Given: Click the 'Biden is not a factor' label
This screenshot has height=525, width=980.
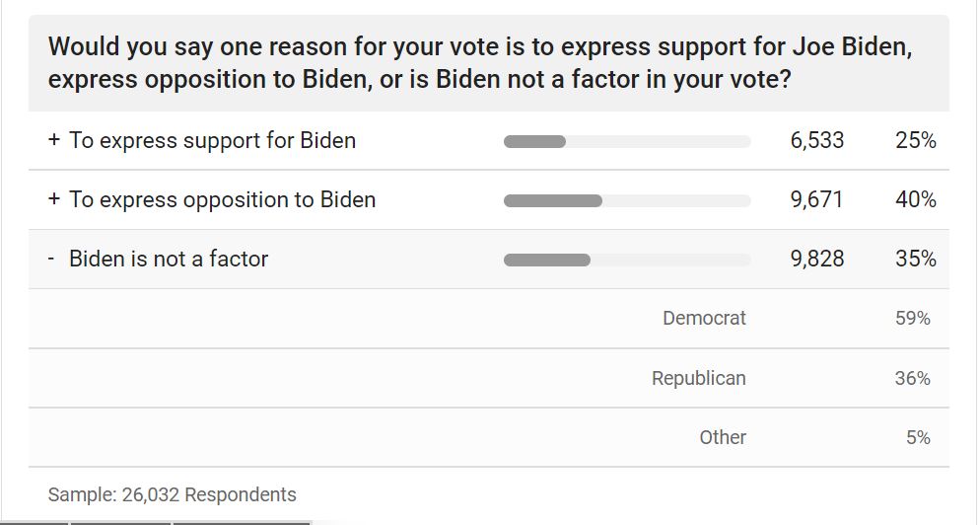Looking at the screenshot, I should [x=169, y=260].
